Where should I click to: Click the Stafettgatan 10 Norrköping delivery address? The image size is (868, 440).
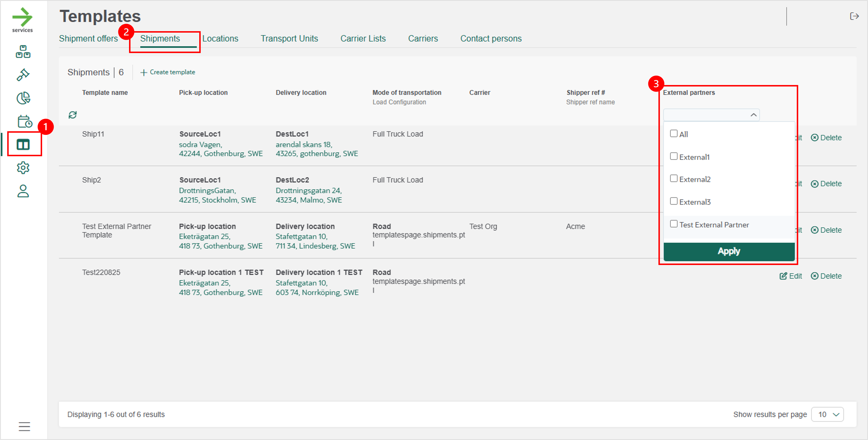(x=317, y=288)
